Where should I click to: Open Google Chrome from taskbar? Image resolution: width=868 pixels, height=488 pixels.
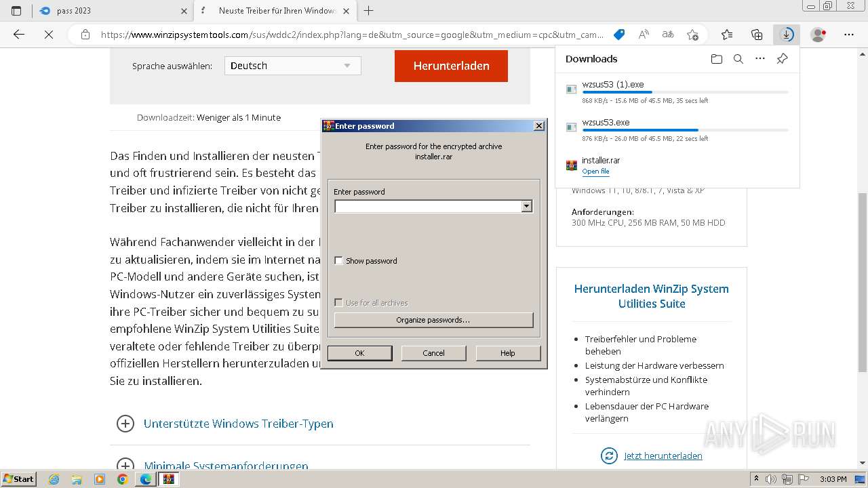(122, 479)
